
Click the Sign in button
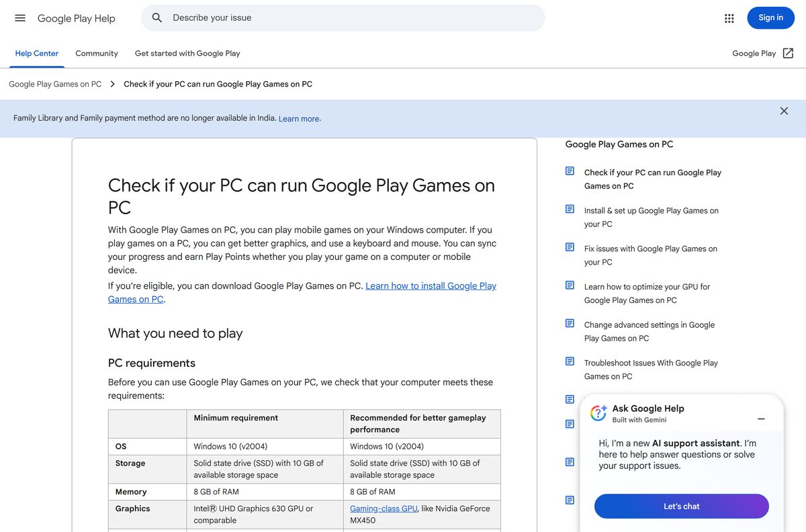(770, 18)
